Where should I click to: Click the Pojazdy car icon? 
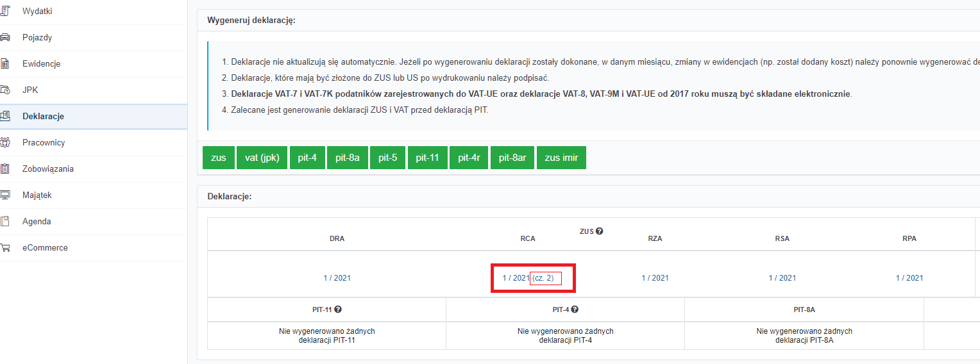[4, 37]
